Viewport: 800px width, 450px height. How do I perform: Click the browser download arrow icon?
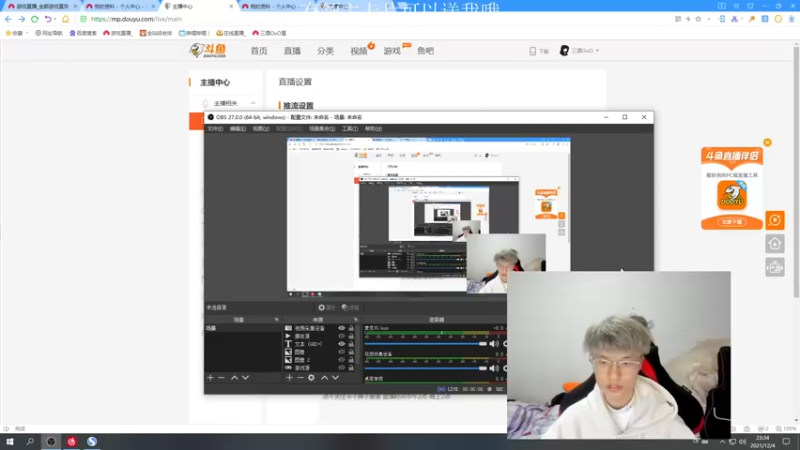(x=791, y=19)
